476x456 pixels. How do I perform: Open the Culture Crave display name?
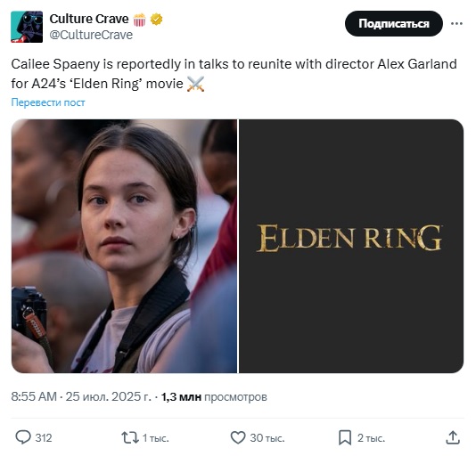point(89,19)
